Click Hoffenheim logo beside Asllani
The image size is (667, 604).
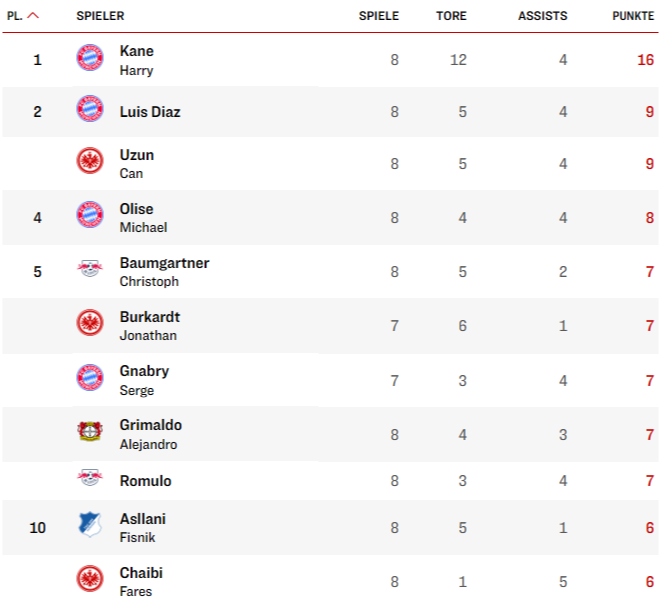(x=90, y=525)
